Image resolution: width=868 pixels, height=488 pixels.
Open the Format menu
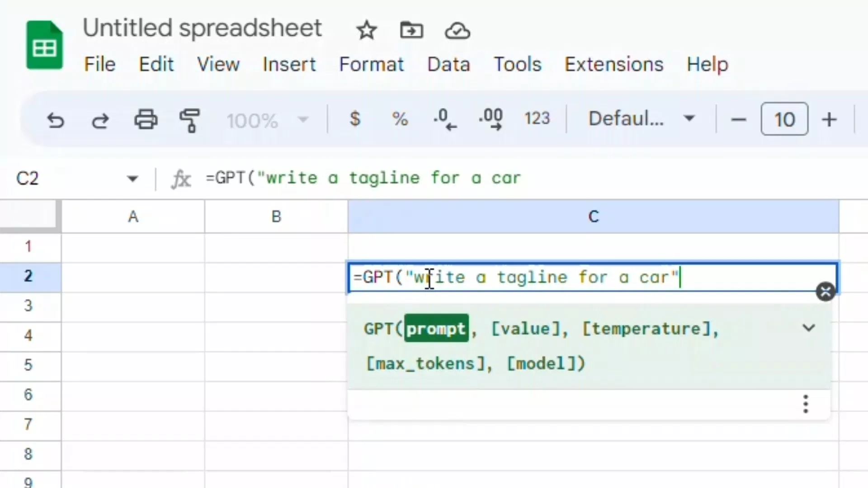371,64
